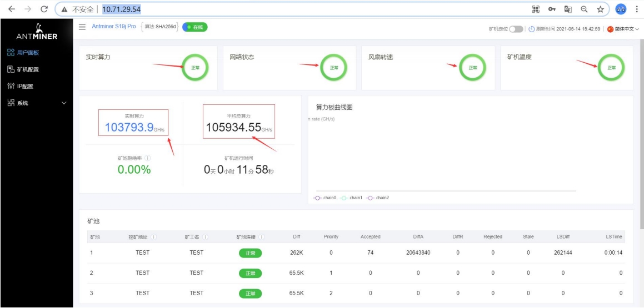
Task: Click the 实时算力 status ring indicator
Action: pos(195,68)
